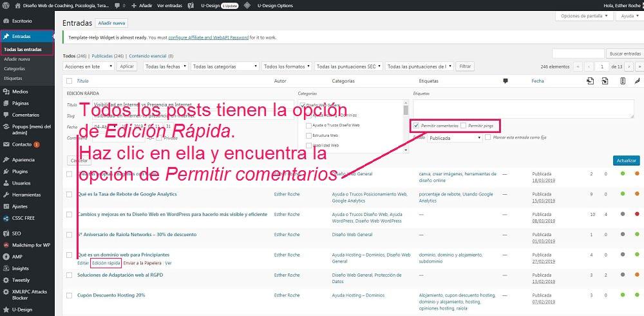Toggle Ayuda o Trucos Diseño Web checkbox
Image resolution: width=644 pixels, height=316 pixels.
tap(308, 125)
